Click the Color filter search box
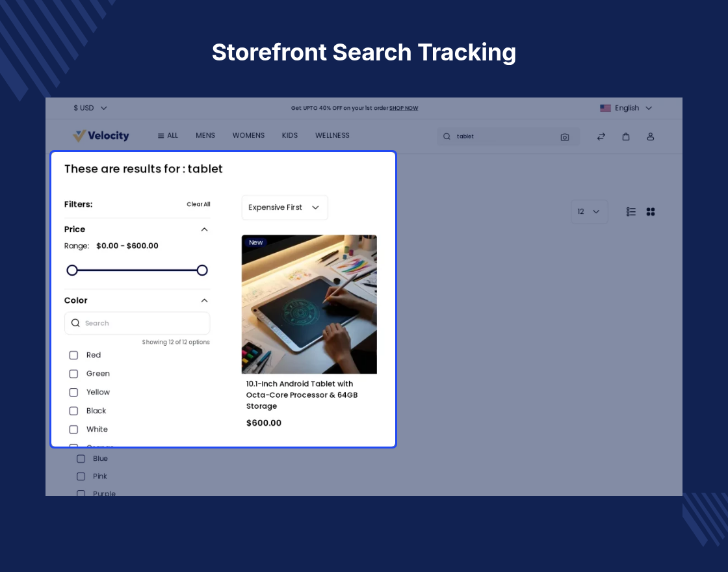 point(137,323)
